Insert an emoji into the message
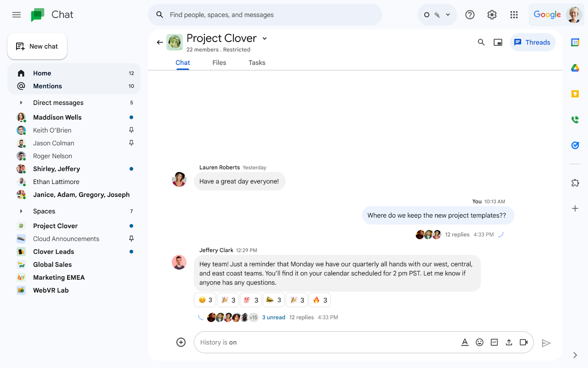The image size is (588, 368). click(x=480, y=342)
